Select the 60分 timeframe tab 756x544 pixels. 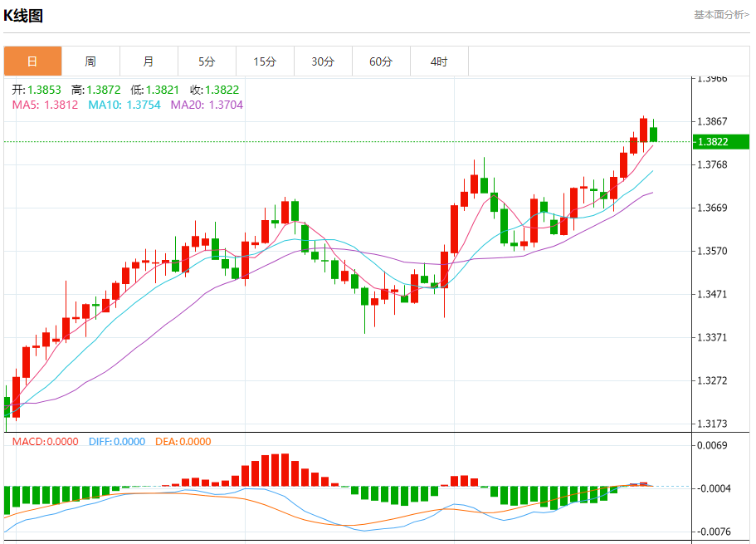(381, 61)
